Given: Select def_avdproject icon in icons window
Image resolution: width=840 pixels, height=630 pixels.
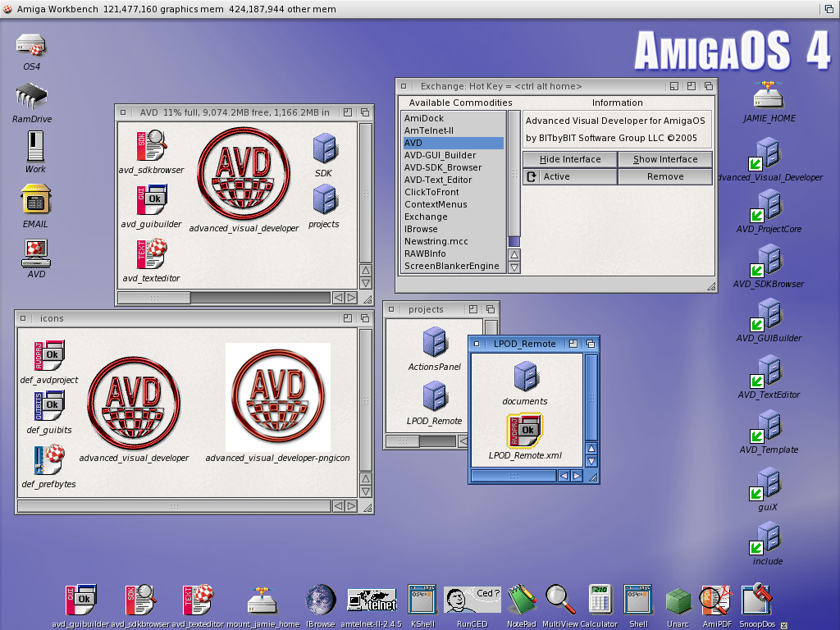Looking at the screenshot, I should [x=49, y=355].
